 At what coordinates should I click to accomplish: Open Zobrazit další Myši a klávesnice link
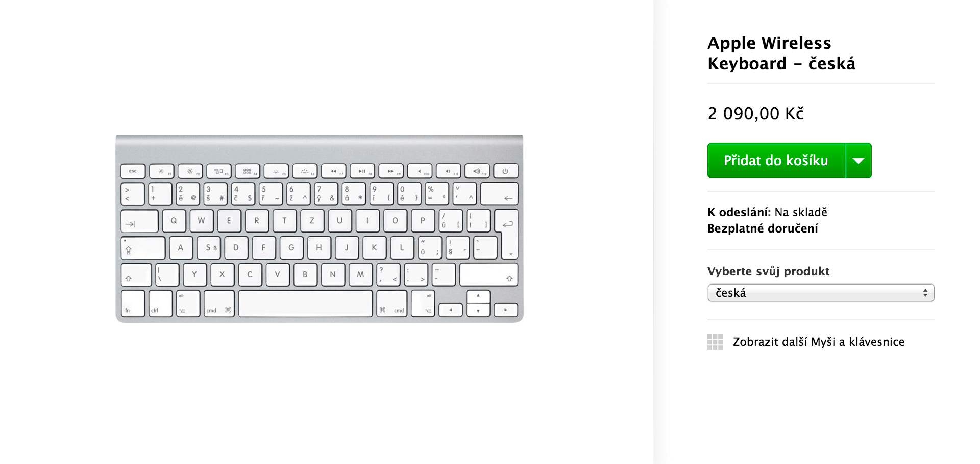tap(819, 342)
